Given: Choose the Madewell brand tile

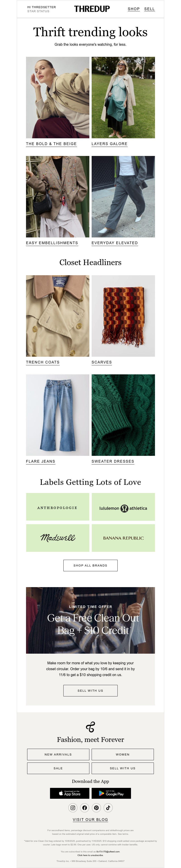Looking at the screenshot, I should [58, 538].
